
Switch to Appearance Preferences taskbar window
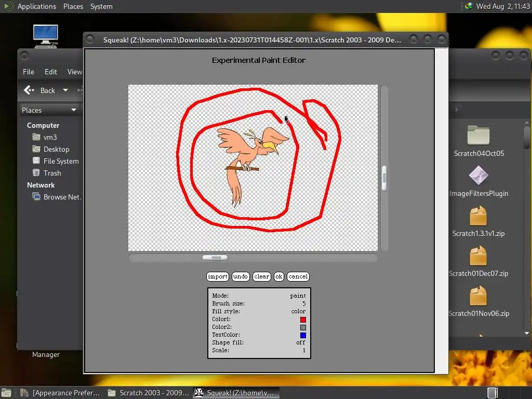(x=60, y=393)
